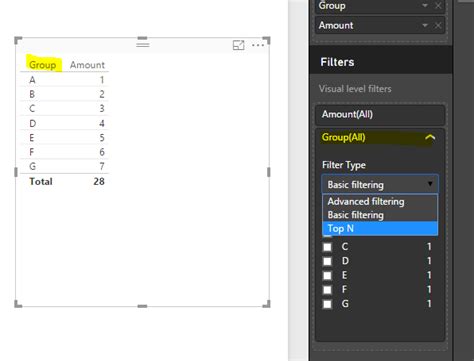The width and height of the screenshot is (474, 361).
Task: Grab the visual's top drag handle icon
Action: coord(143,44)
